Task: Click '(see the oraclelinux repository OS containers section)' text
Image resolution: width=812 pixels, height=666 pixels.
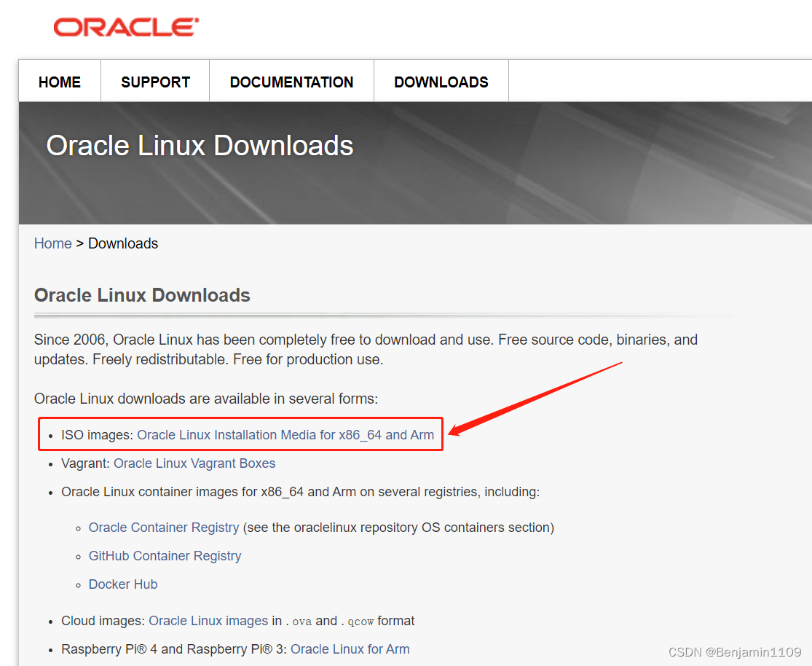Action: [x=398, y=528]
